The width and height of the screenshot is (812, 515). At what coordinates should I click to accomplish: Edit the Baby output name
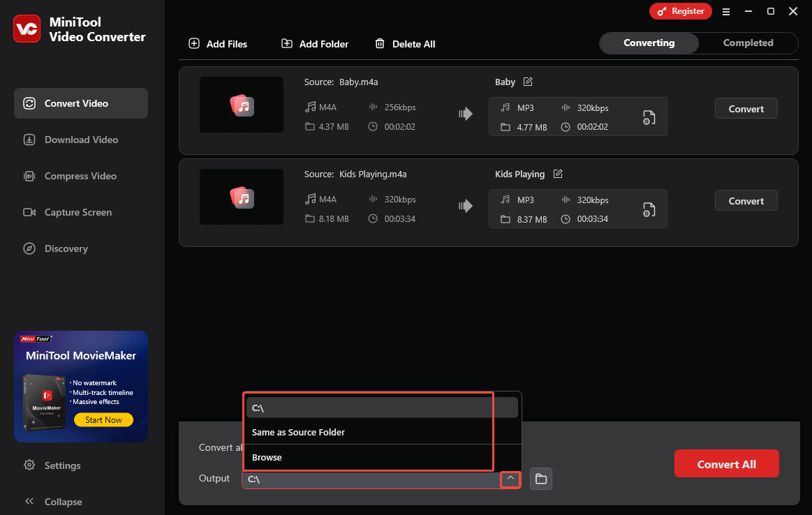click(x=528, y=82)
